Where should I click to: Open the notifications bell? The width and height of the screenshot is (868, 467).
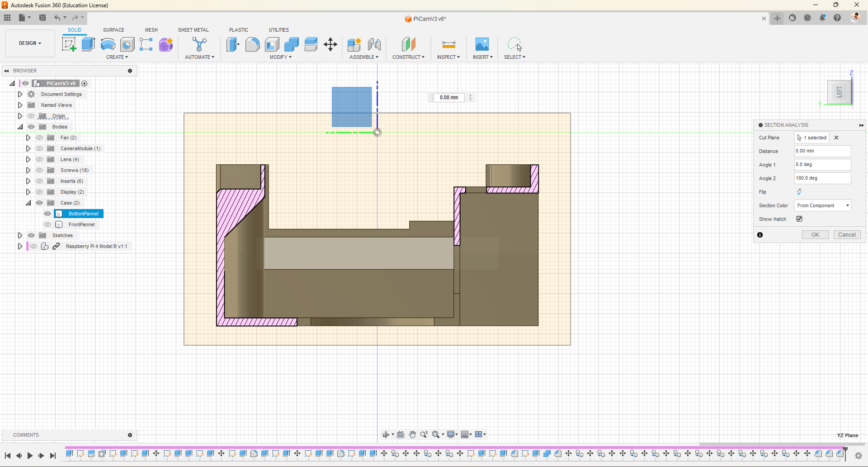click(x=822, y=18)
